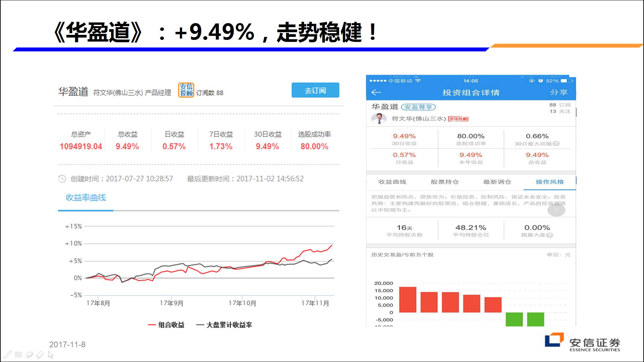Toggle the 大盘累计收益率 legend entry

coord(224,325)
